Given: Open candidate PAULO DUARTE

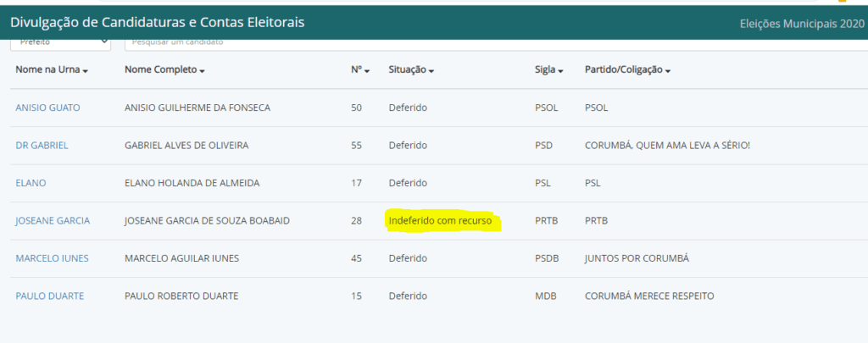Looking at the screenshot, I should pyautogui.click(x=50, y=296).
